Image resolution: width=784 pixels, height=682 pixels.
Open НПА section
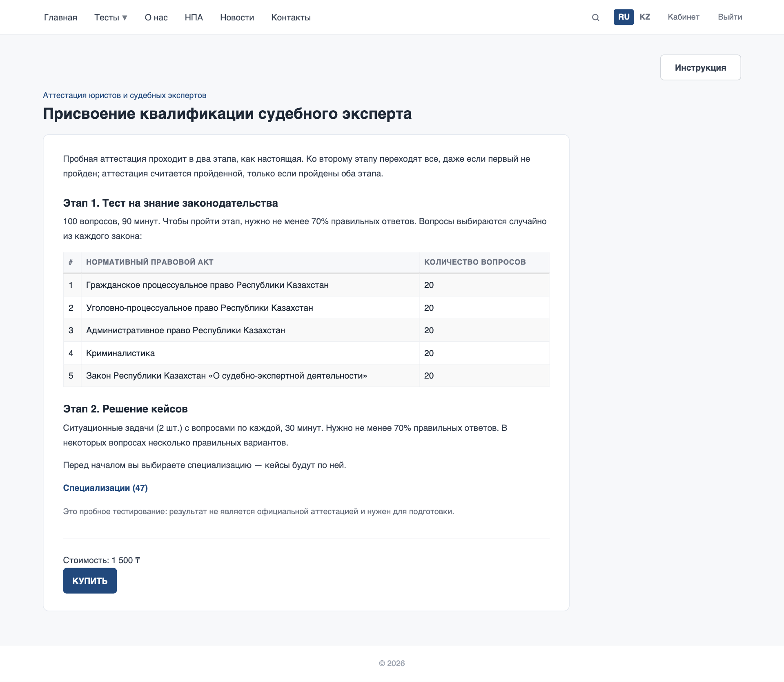[x=194, y=18]
